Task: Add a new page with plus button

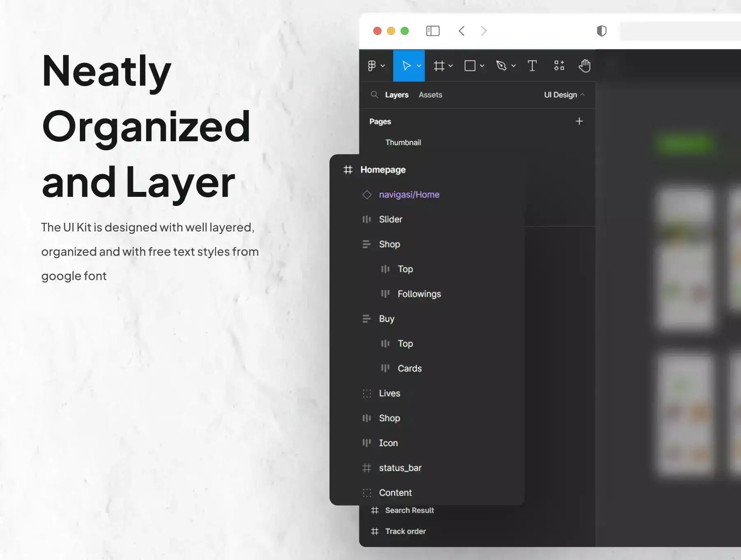Action: pos(579,121)
